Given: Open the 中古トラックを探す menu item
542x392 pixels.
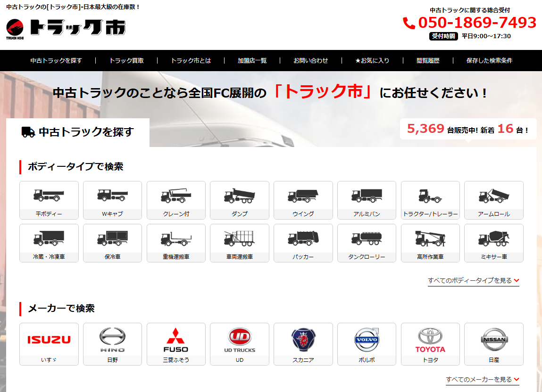Looking at the screenshot, I should tap(56, 60).
